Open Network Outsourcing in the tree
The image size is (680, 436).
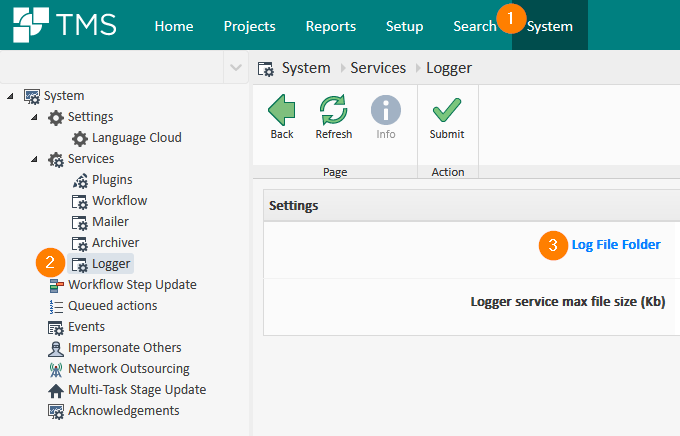coord(126,369)
